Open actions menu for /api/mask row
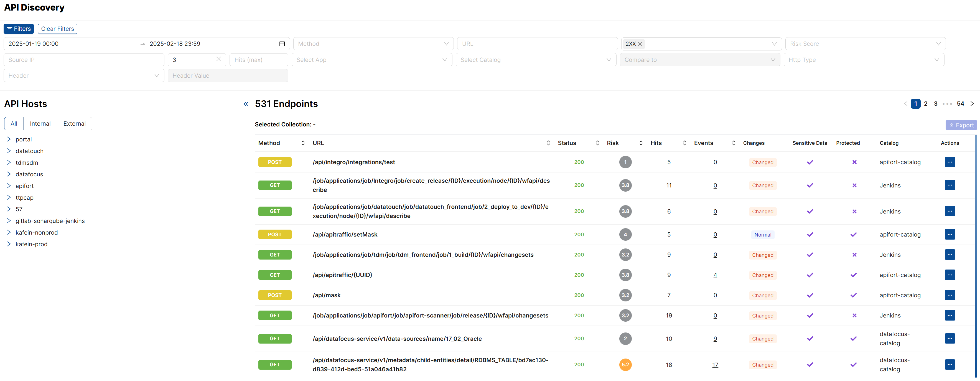This screenshot has width=980, height=381. tap(950, 295)
